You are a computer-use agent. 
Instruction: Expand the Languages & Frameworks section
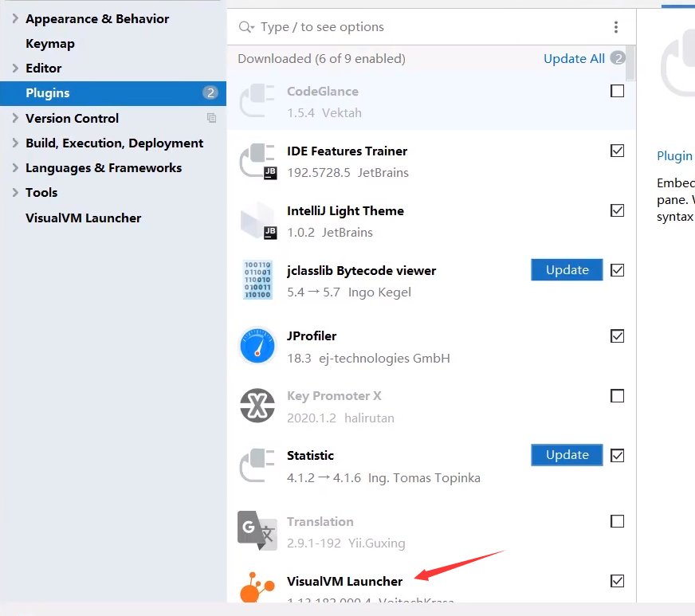15,167
